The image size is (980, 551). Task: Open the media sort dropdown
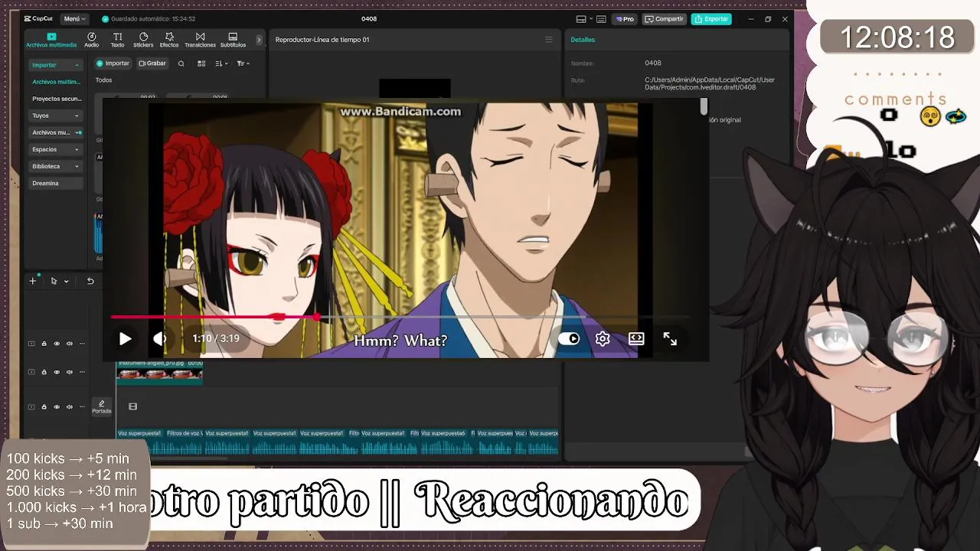point(223,64)
